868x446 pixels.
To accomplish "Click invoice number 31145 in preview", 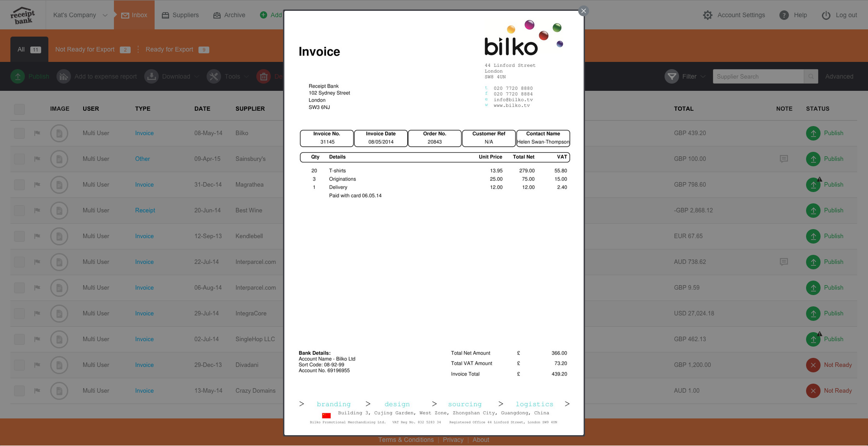I will coord(327,142).
